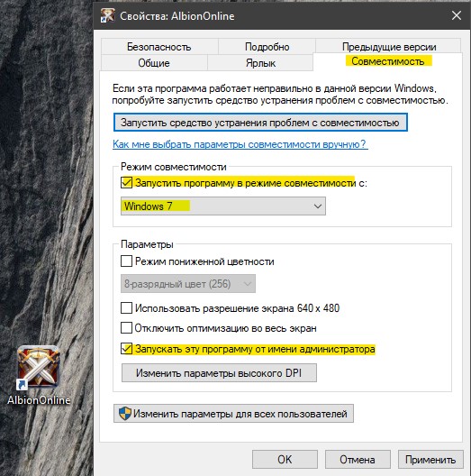Viewport: 471px width, 476px height.
Task: Click Изменить параметры для всех пользователей
Action: 233,413
